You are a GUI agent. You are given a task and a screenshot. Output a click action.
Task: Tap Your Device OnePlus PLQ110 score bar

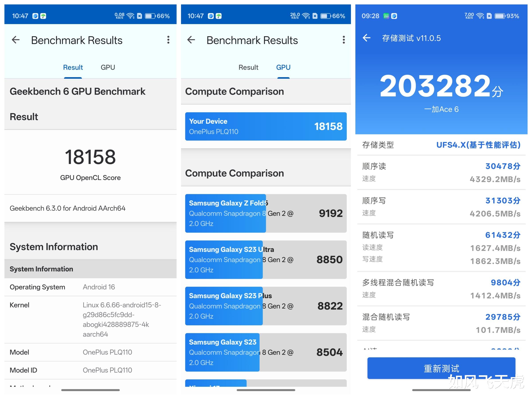coord(266,127)
